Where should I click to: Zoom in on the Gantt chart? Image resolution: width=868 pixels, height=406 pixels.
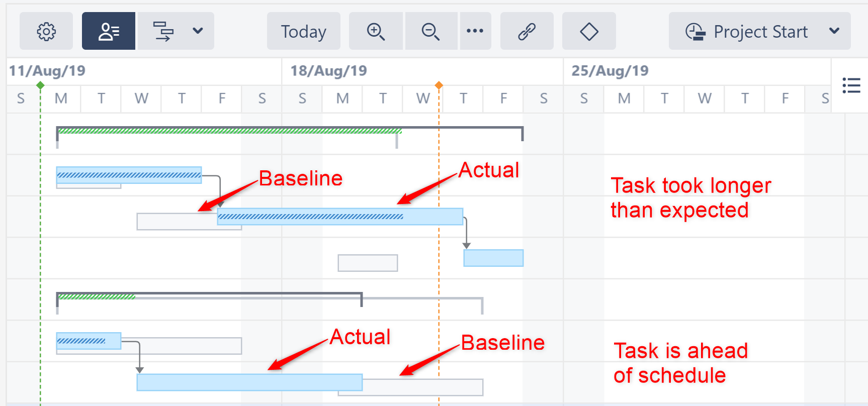pyautogui.click(x=376, y=32)
